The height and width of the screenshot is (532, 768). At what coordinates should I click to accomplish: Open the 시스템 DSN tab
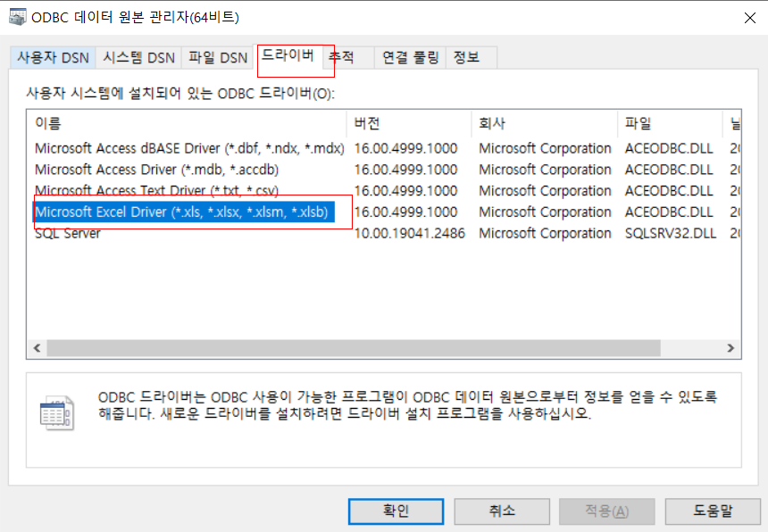138,58
